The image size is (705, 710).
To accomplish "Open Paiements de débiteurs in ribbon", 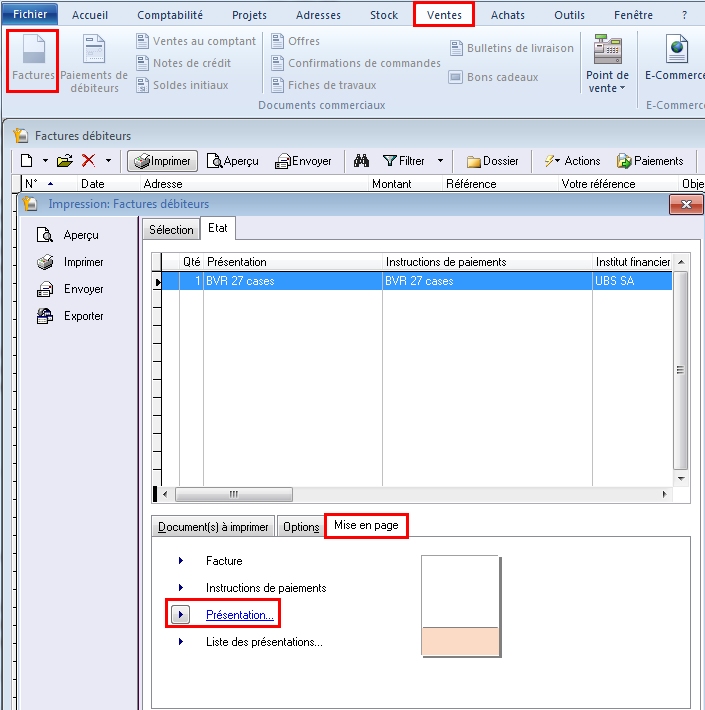I will 94,64.
